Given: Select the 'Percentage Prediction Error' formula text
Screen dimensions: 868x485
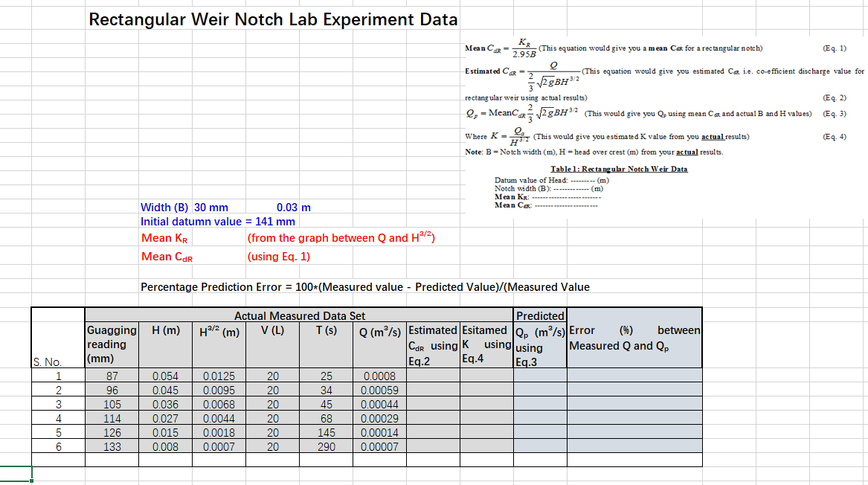Looking at the screenshot, I should 364,287.
